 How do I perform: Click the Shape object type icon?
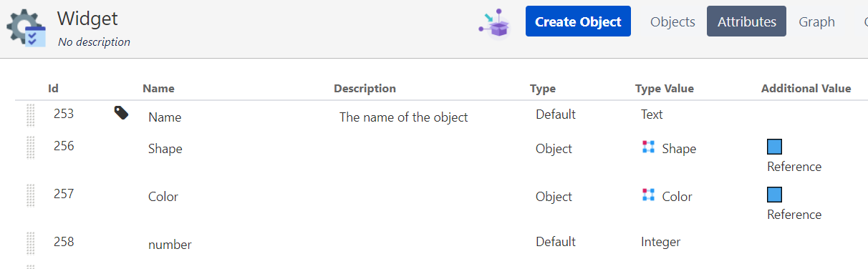coord(649,147)
